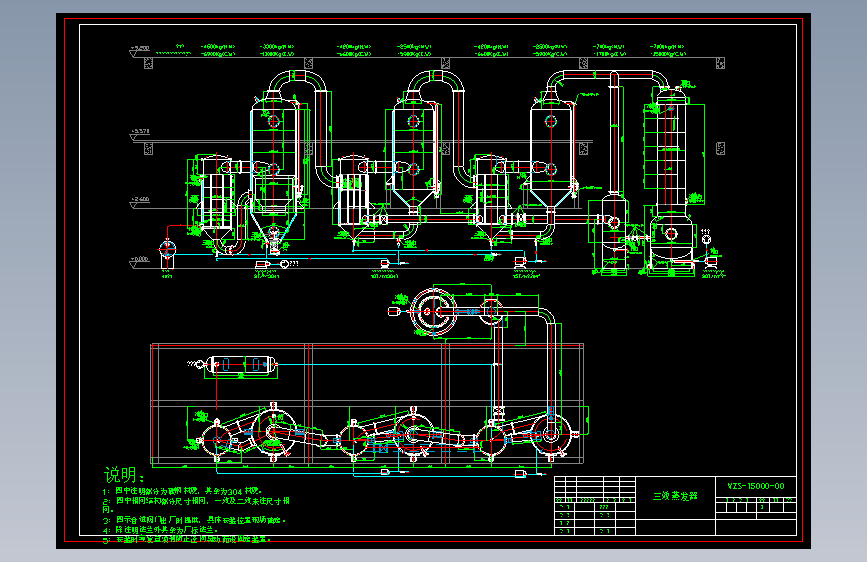Select note line 4 under the 说明 heading
867x562 pixels.
(x=160, y=530)
